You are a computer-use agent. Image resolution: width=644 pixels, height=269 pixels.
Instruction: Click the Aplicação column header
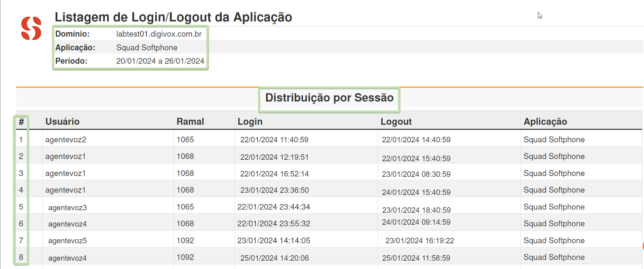[x=545, y=122]
